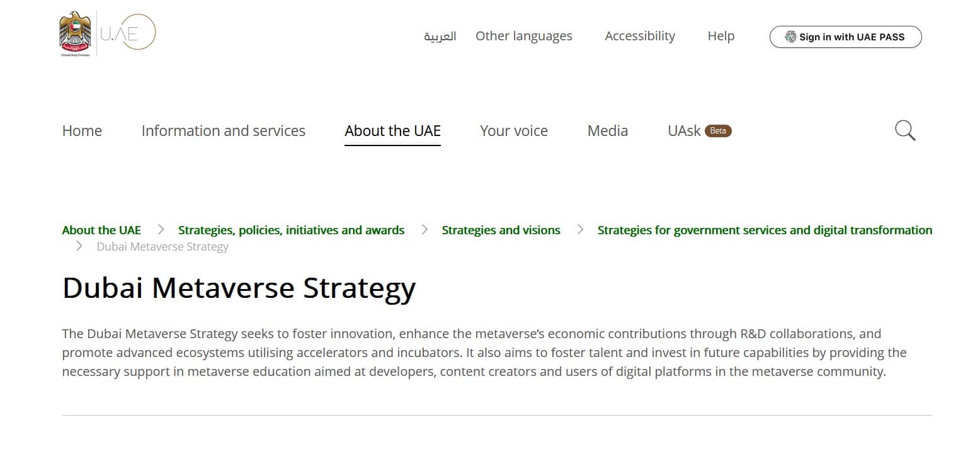Switch language to Arabic (العربية)
Viewport: 980px width, 454px height.
pos(440,37)
